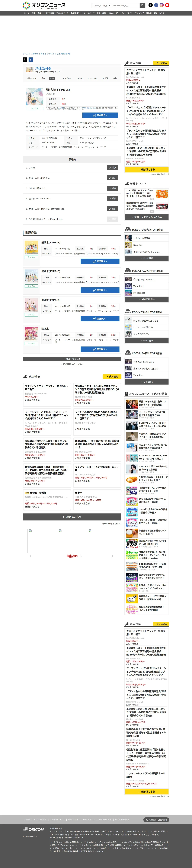Open lyrics for 女は一人じゃ眠れない -off vocal ver.-
Image resolution: width=192 pixels, height=868 pixels.
(112, 209)
